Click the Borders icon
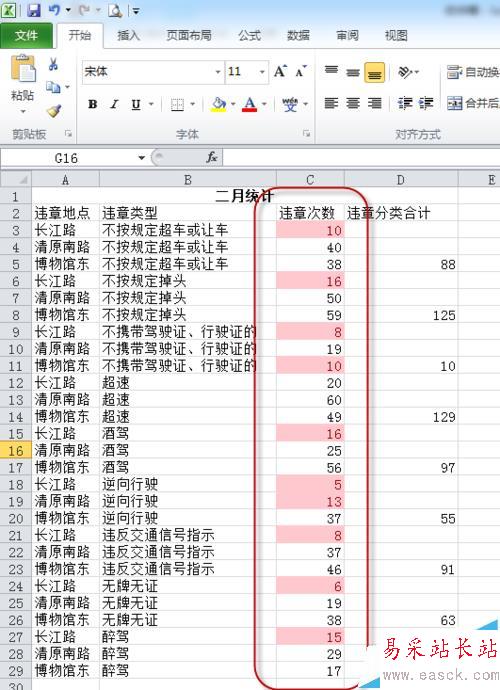The height and width of the screenshot is (690, 500). 177,105
